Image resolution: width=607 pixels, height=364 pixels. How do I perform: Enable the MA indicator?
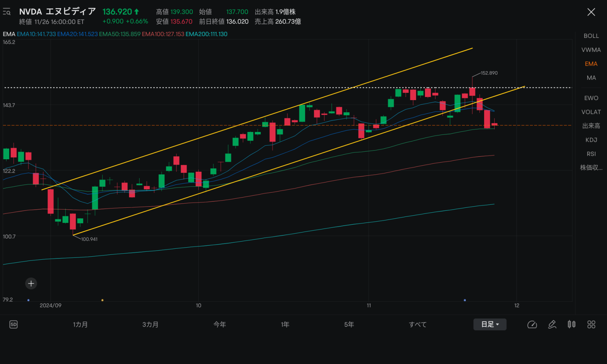coord(591,78)
